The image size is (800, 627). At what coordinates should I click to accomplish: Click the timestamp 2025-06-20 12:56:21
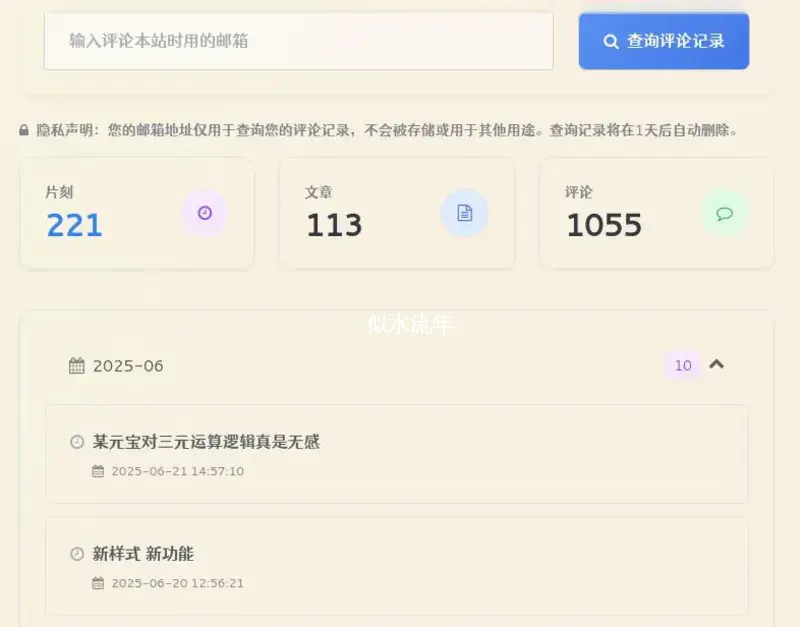(178, 583)
